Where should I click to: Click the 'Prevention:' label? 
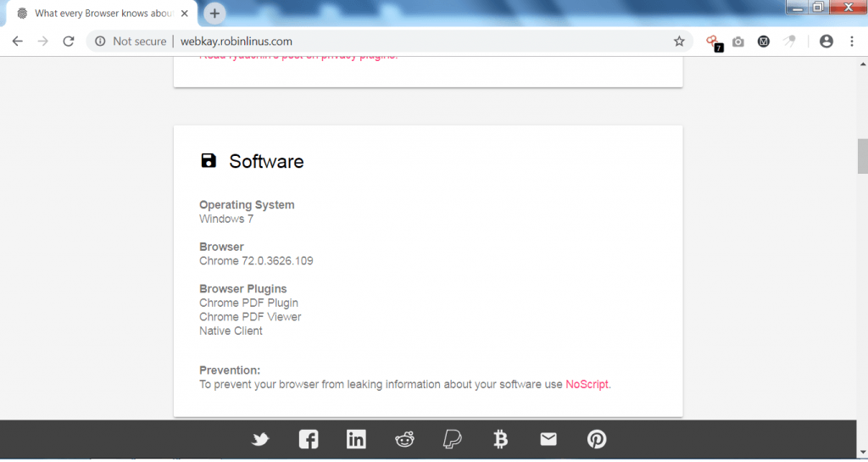click(x=230, y=370)
